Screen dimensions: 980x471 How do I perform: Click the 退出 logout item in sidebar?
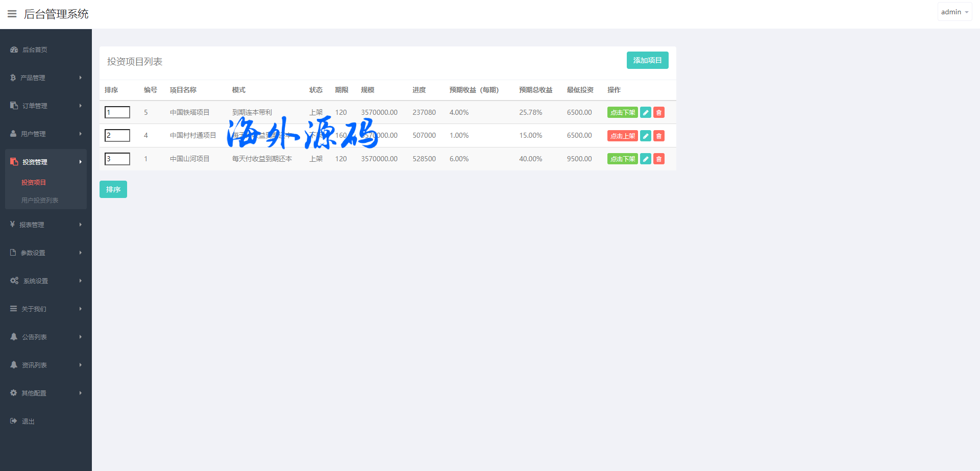click(28, 421)
